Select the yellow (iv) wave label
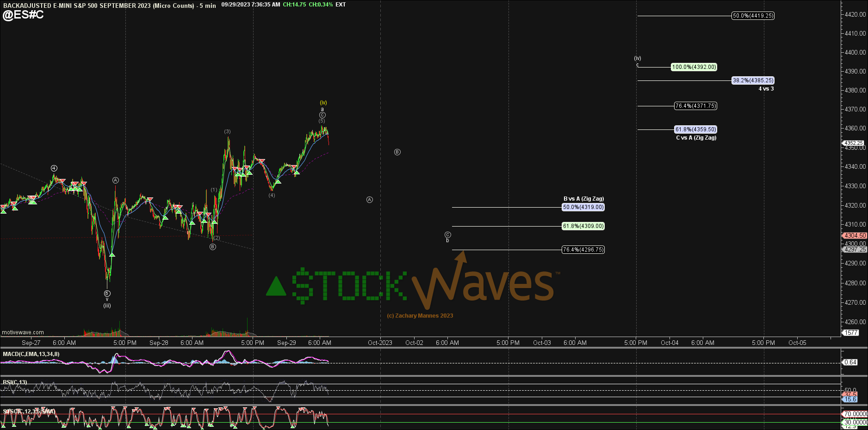Viewport: 868px width, 430px height. 323,103
